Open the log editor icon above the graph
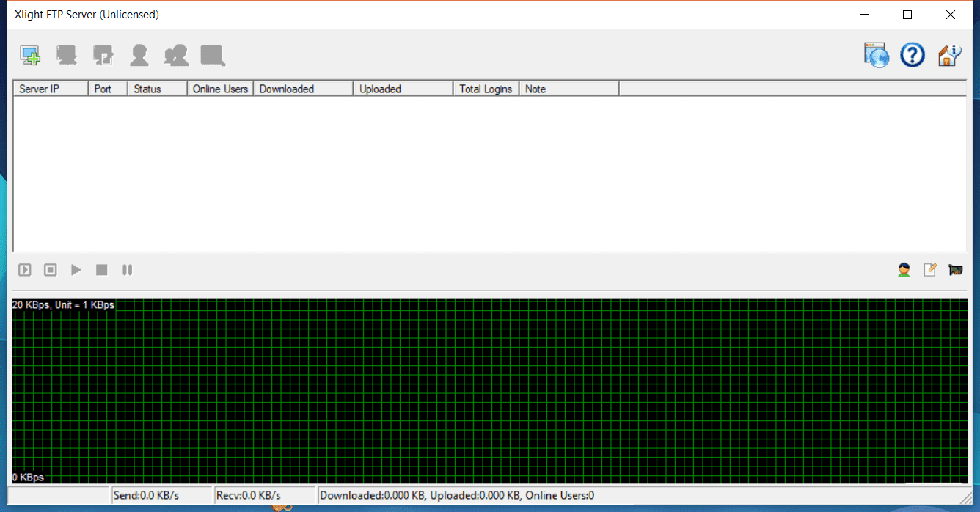This screenshot has width=980, height=512. (929, 270)
